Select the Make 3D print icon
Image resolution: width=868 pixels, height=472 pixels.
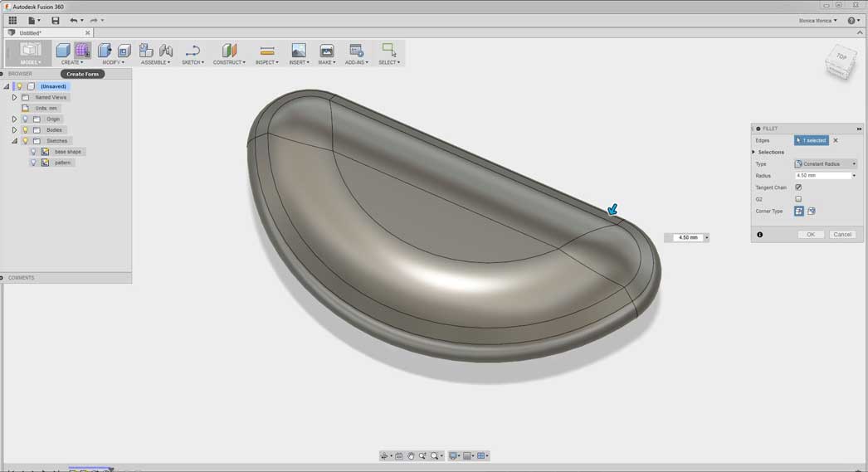[327, 51]
